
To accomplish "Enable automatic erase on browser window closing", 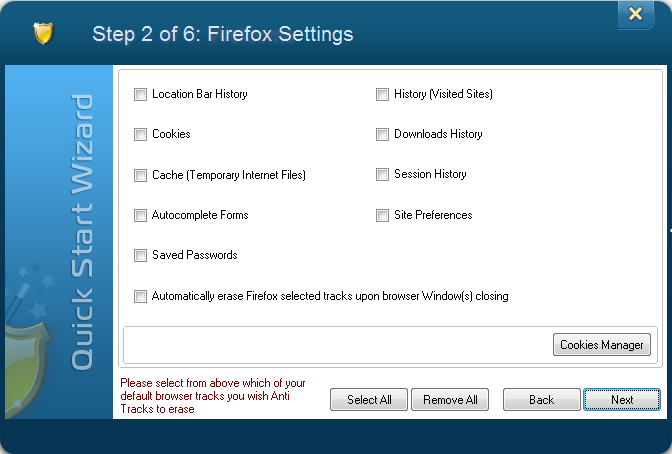I will pos(140,296).
